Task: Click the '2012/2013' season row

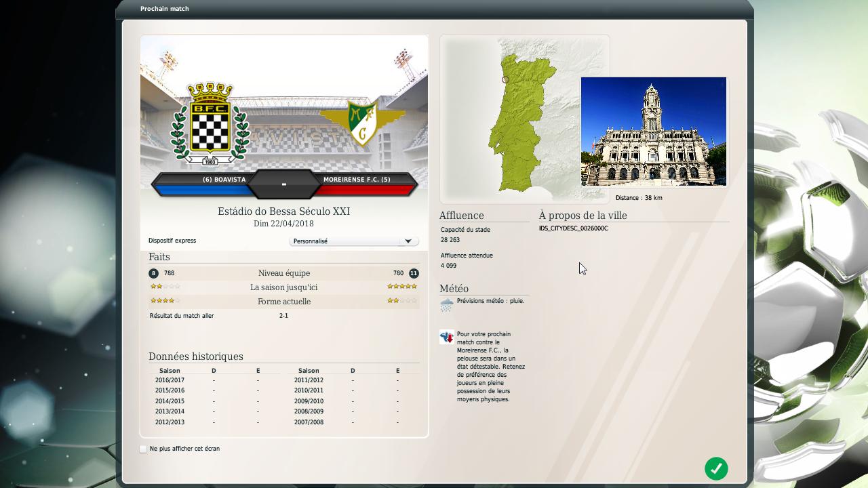Action: pyautogui.click(x=214, y=422)
